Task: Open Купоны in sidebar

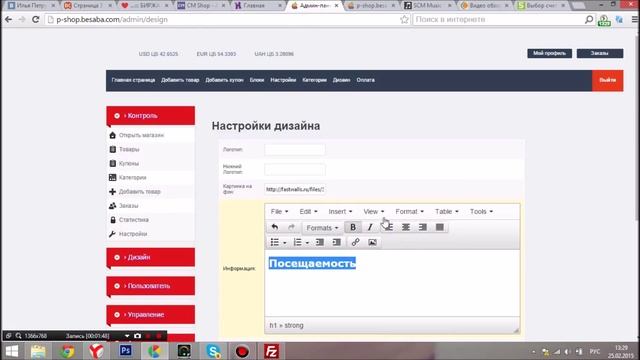Action: tap(129, 163)
